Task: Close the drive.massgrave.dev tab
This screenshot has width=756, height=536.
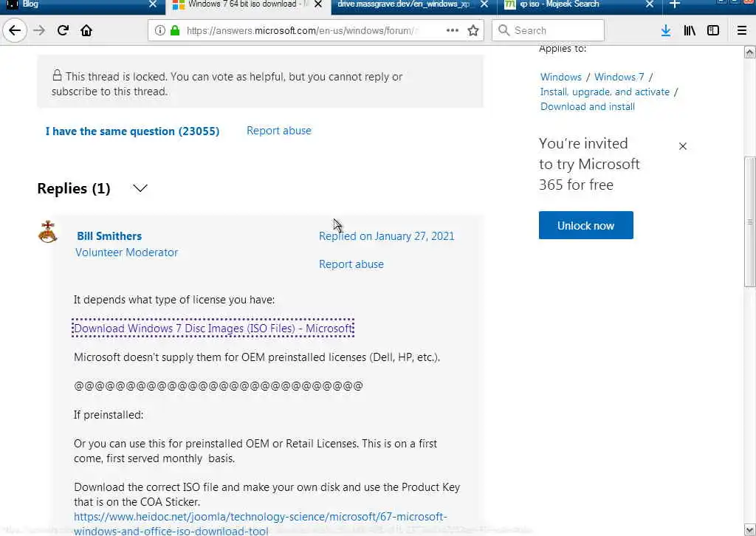Action: pyautogui.click(x=484, y=4)
